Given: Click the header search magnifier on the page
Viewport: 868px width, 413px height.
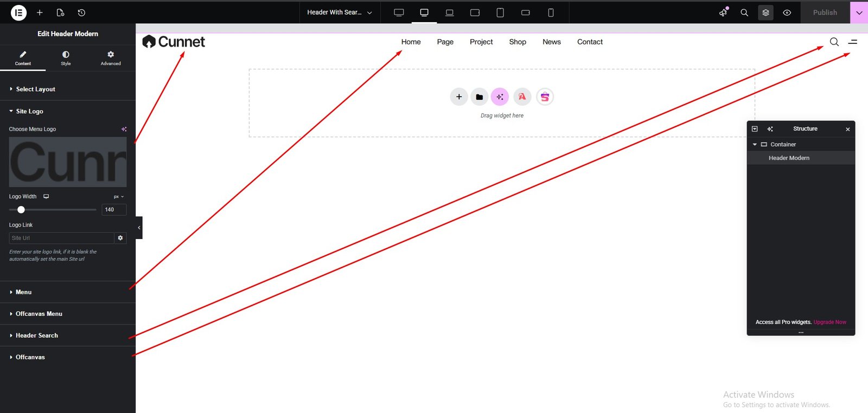Looking at the screenshot, I should (834, 42).
